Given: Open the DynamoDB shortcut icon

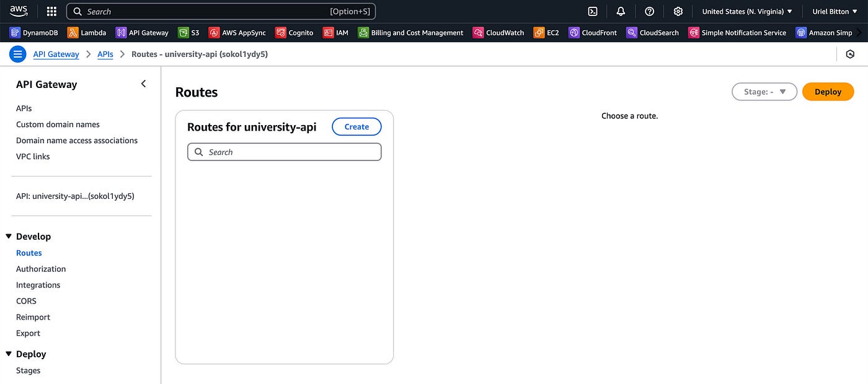Looking at the screenshot, I should point(15,33).
